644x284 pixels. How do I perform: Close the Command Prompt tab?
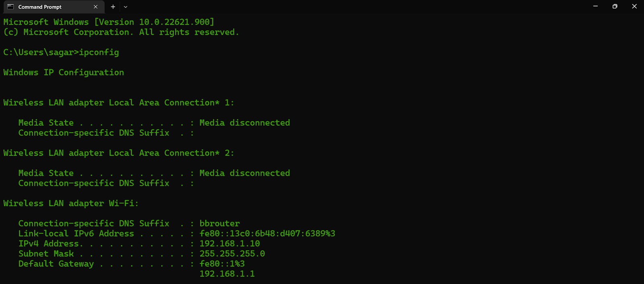coord(95,7)
